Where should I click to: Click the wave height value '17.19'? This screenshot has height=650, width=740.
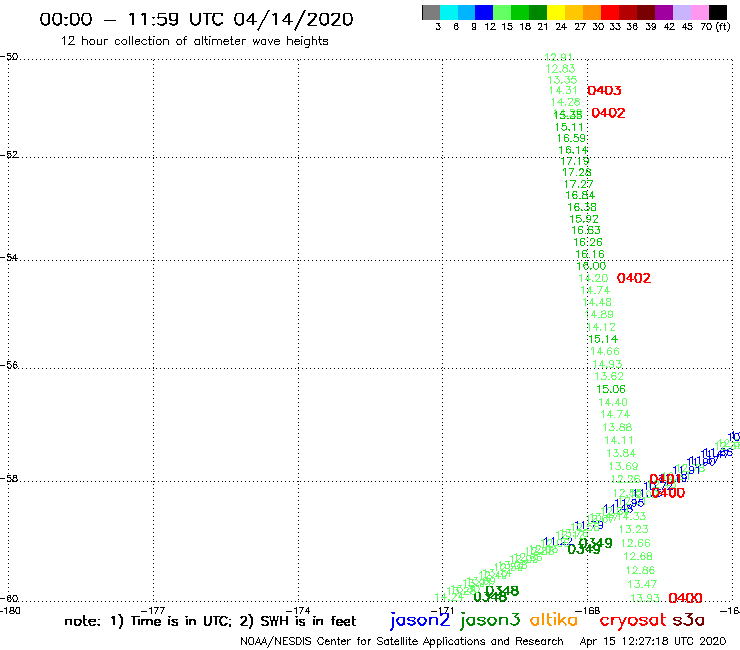(x=575, y=161)
